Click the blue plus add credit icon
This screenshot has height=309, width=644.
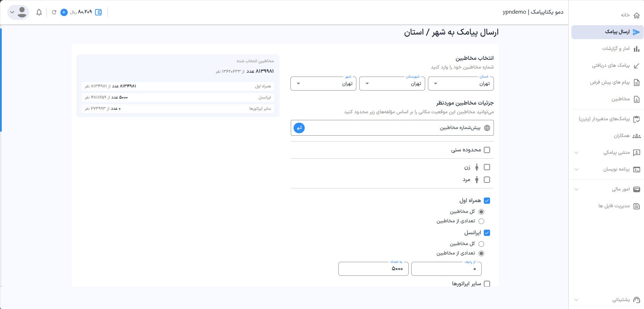[64, 12]
